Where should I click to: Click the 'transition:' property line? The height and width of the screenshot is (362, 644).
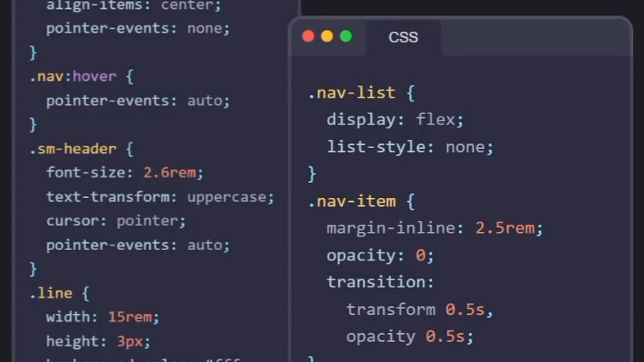pyautogui.click(x=380, y=282)
